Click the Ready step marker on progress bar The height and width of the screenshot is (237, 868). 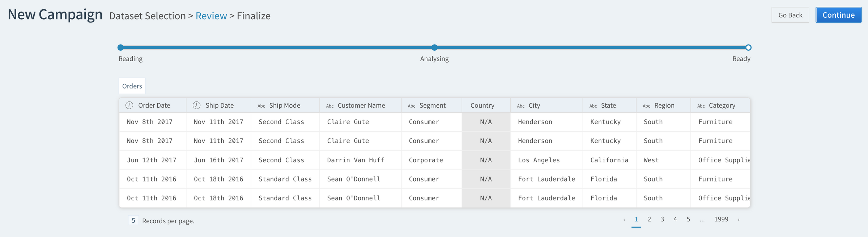748,47
